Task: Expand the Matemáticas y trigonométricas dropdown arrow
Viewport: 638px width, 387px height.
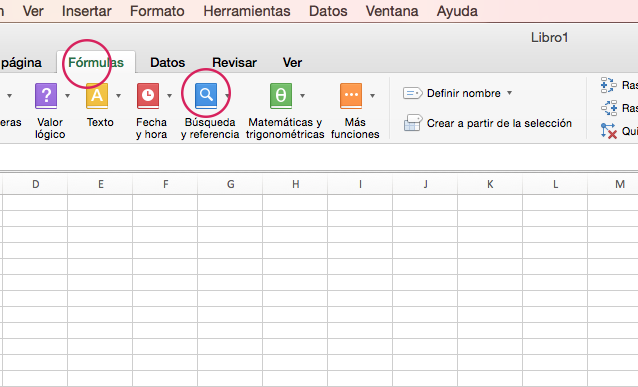Action: 302,96
